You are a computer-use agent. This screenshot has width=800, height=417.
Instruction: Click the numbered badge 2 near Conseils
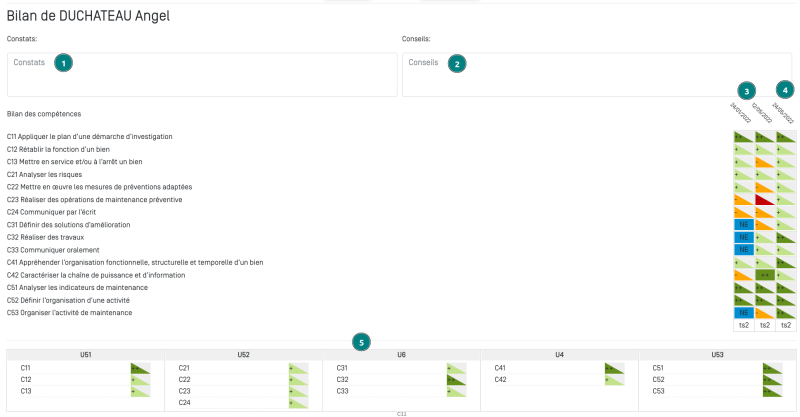457,63
